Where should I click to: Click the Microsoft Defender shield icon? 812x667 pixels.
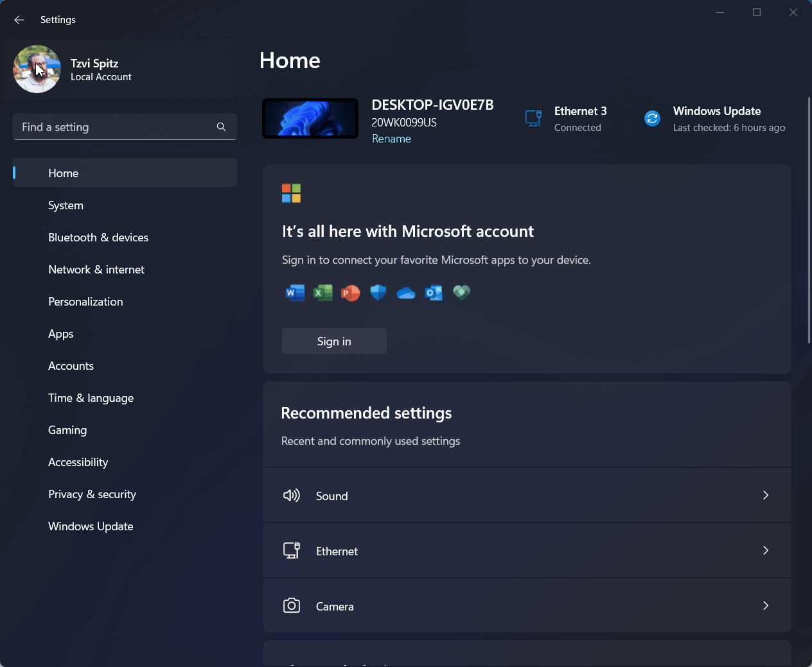click(378, 293)
